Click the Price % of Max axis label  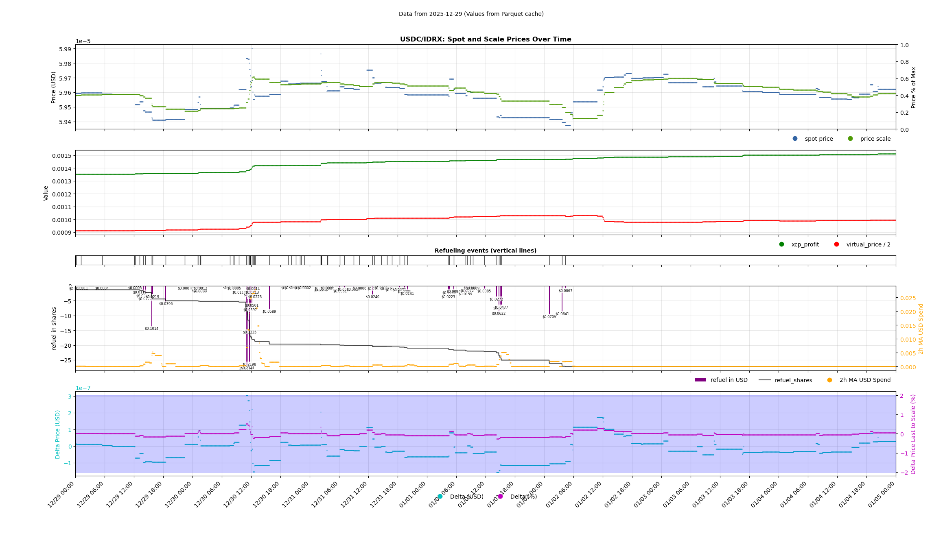913,87
